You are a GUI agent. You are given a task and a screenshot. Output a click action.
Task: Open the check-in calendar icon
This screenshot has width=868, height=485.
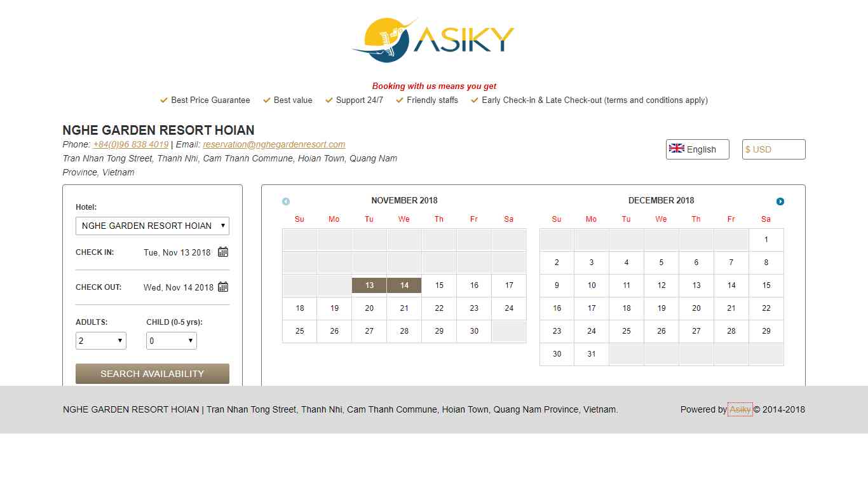coord(223,252)
